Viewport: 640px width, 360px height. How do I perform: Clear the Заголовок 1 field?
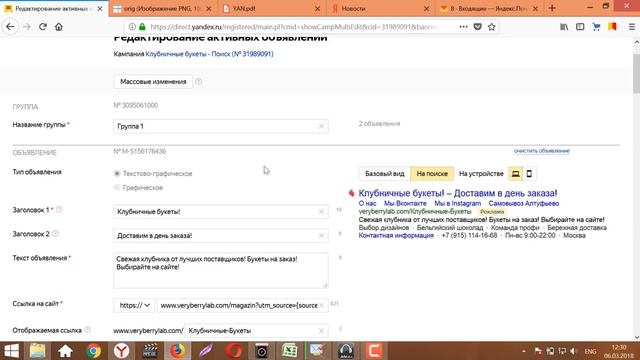(321, 211)
